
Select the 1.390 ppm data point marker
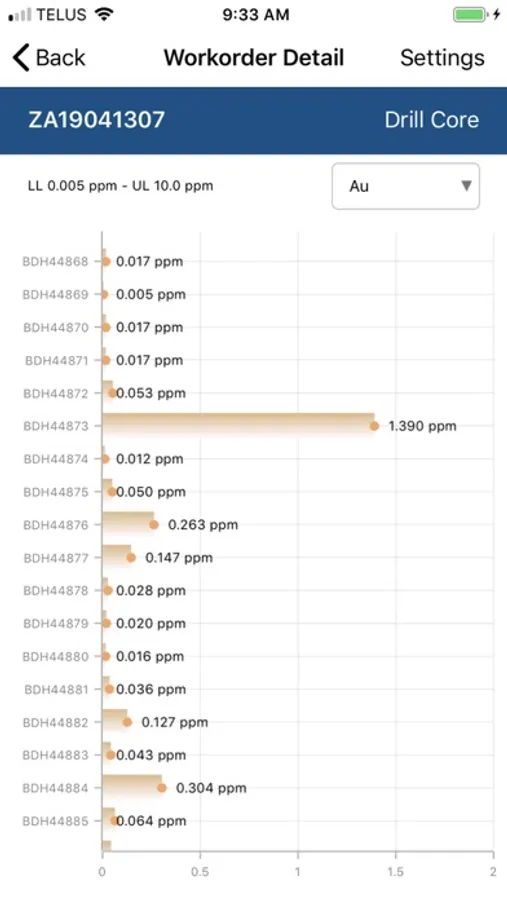(374, 426)
